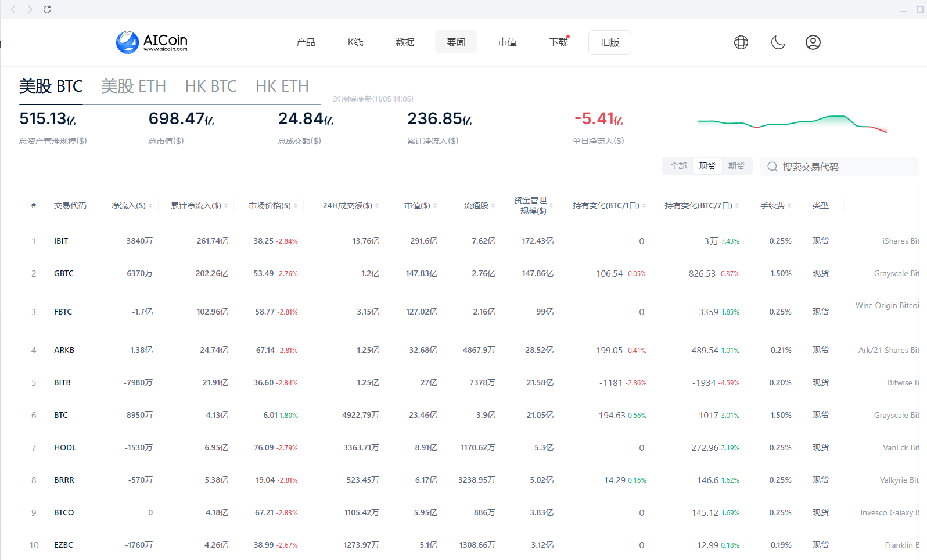Click the EZBC ticker
The width and height of the screenshot is (927, 560).
[x=63, y=545]
